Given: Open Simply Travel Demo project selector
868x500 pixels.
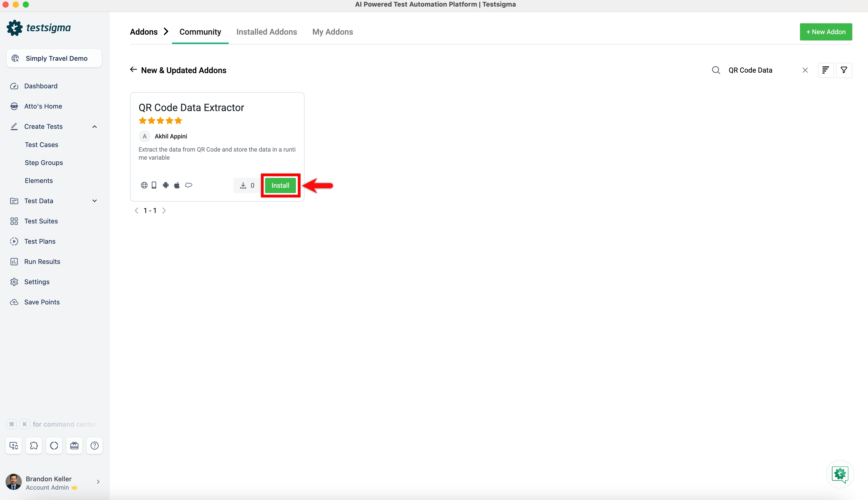Looking at the screenshot, I should 54,58.
